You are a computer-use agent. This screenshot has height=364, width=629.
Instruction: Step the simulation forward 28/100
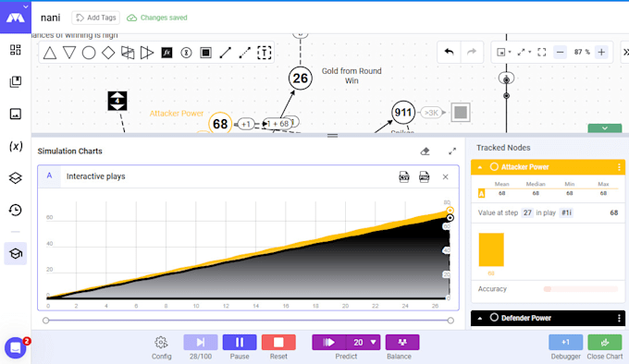[200, 342]
